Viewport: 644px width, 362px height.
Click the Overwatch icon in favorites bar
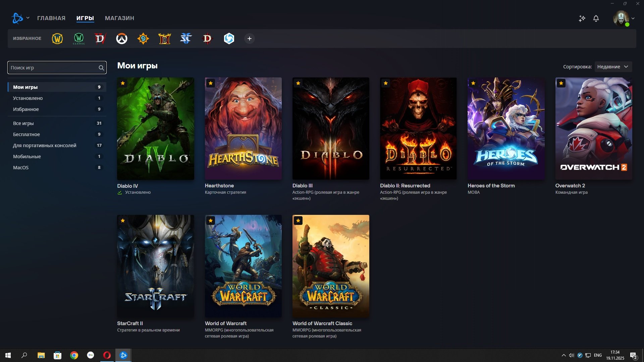pyautogui.click(x=122, y=39)
